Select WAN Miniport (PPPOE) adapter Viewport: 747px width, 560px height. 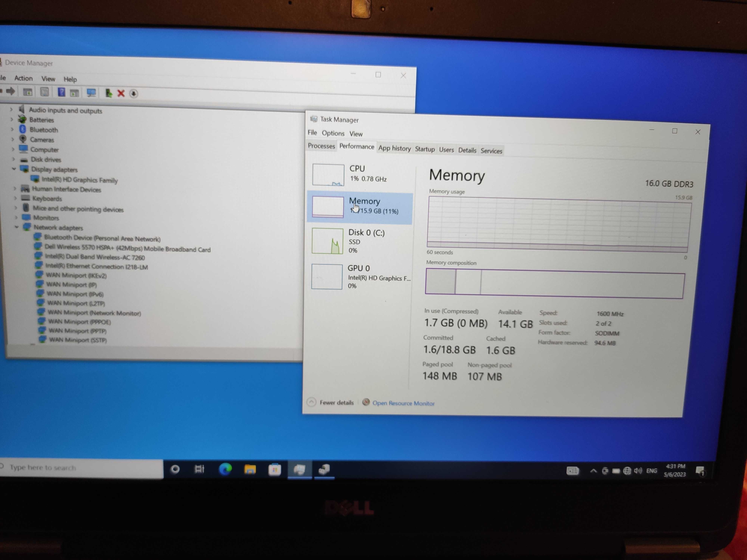click(79, 322)
